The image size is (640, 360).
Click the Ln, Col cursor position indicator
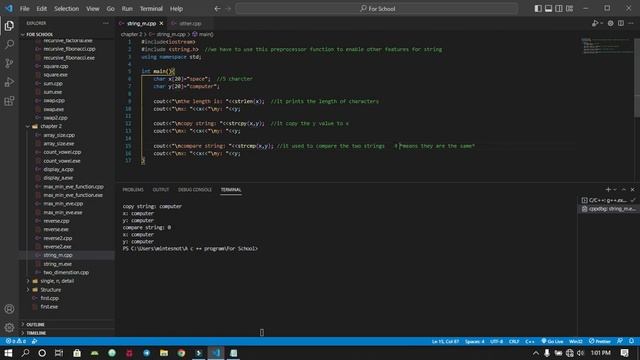coord(445,341)
